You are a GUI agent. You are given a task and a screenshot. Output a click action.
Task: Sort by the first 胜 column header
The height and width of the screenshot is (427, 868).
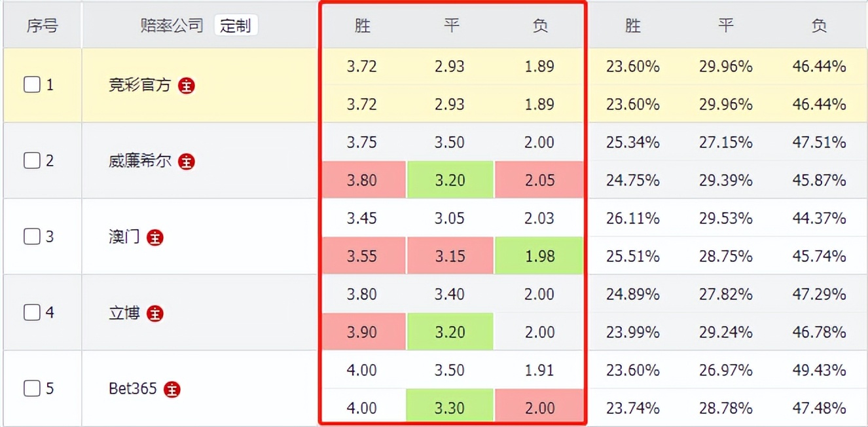tap(362, 26)
